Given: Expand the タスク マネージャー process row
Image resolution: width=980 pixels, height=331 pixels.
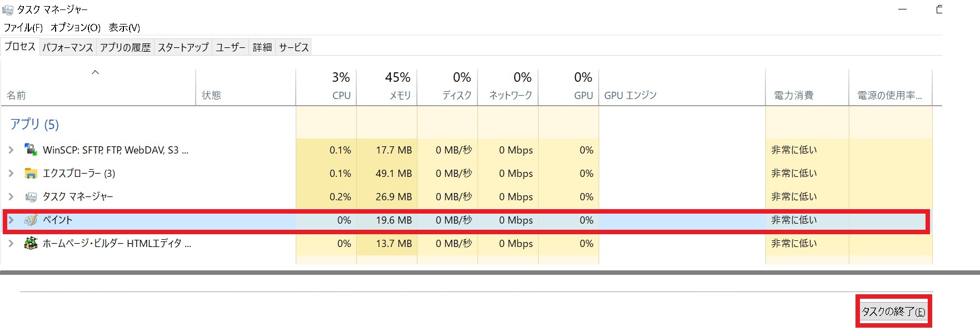Looking at the screenshot, I should (11, 196).
